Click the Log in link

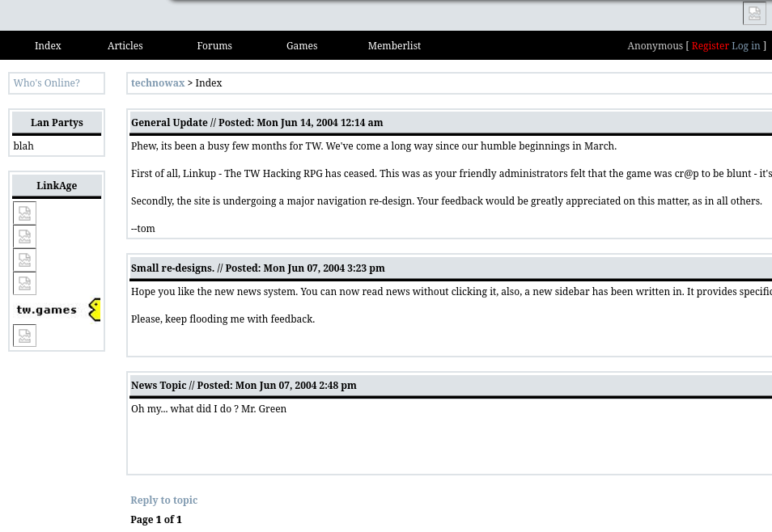click(745, 46)
